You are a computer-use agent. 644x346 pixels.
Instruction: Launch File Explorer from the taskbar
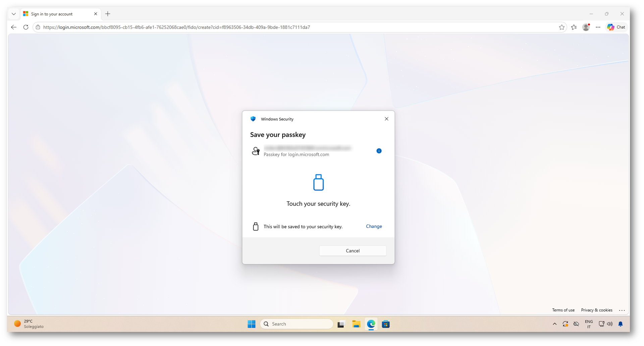356,324
